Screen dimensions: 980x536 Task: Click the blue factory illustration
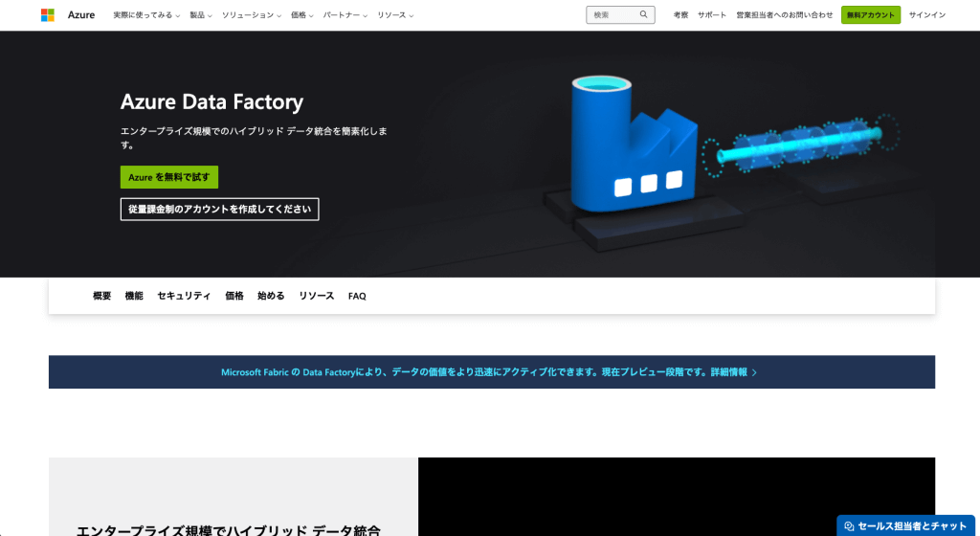coord(635,145)
